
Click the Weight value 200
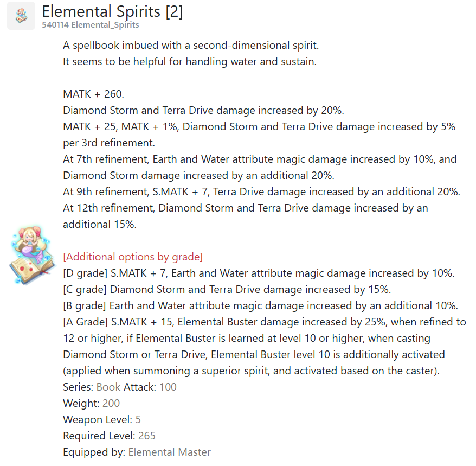[x=111, y=403]
